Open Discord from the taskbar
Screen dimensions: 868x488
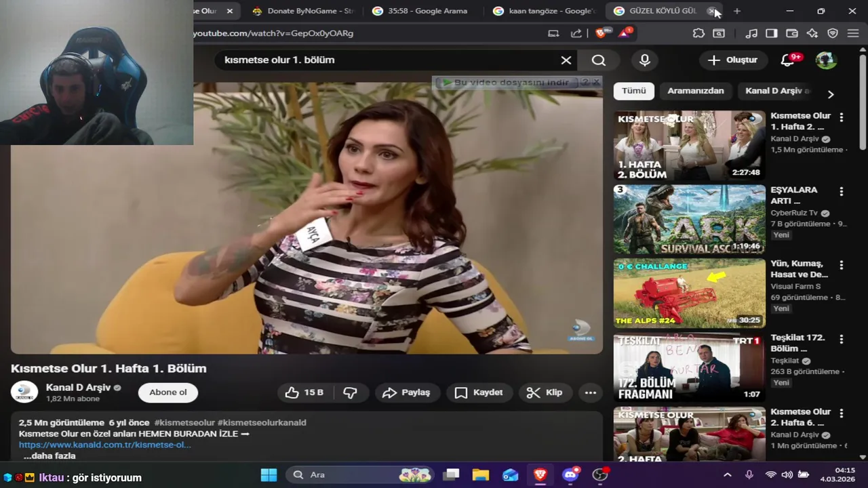[570, 475]
